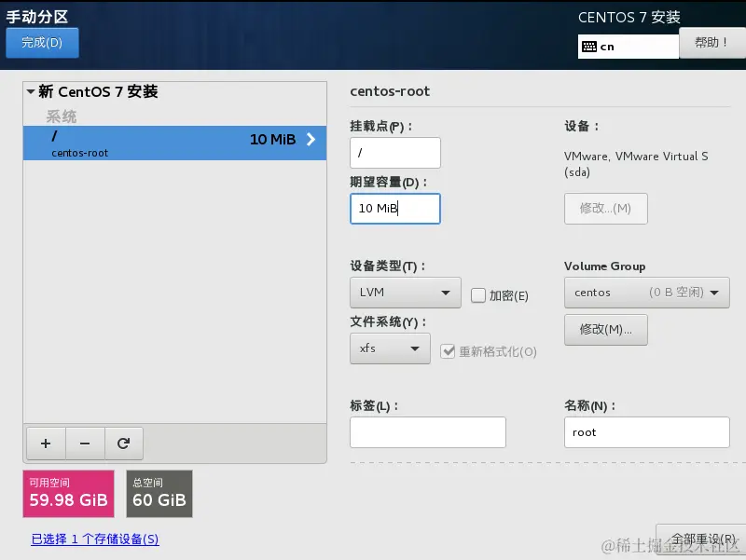Open the 设备类型 LVM dropdown
The image size is (746, 560).
pos(405,292)
